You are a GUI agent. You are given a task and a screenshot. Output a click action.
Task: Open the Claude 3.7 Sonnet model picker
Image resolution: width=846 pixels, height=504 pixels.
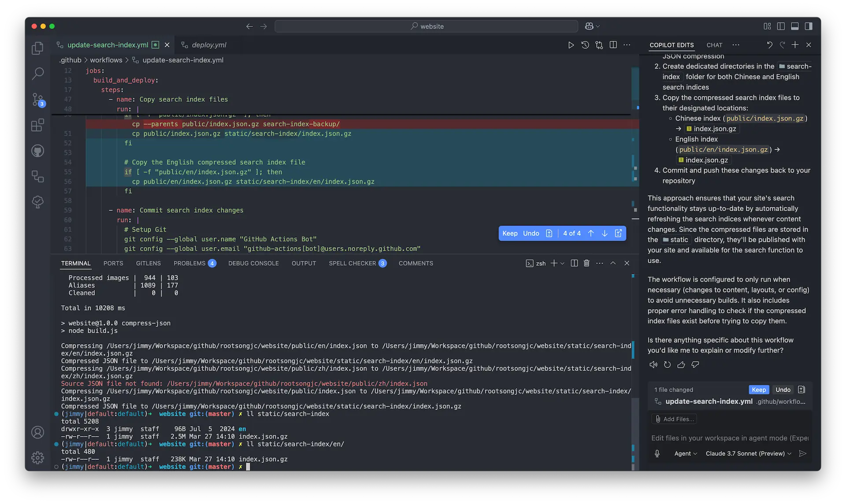[748, 453]
